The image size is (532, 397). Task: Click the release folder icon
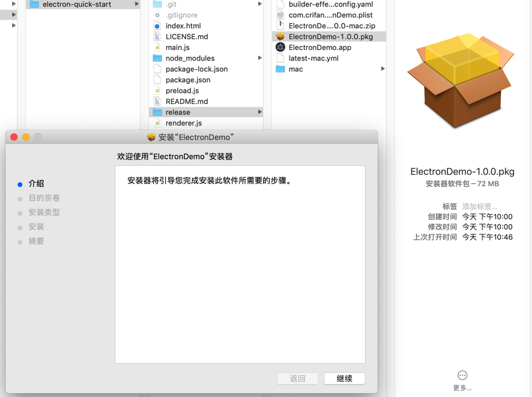[x=157, y=112]
